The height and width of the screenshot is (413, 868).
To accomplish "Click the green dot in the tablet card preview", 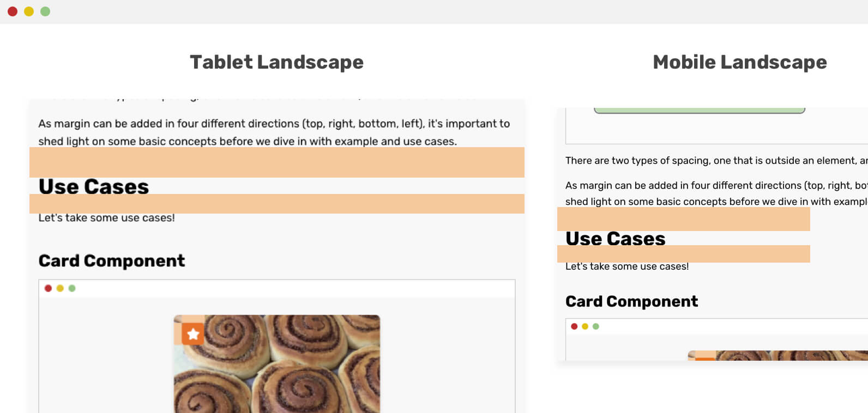I will [x=72, y=288].
